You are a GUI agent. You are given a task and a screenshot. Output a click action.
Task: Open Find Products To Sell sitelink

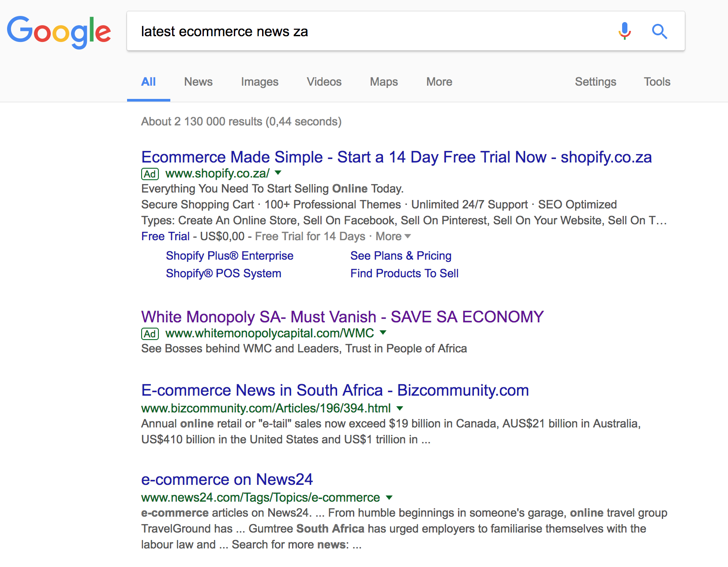(x=404, y=273)
